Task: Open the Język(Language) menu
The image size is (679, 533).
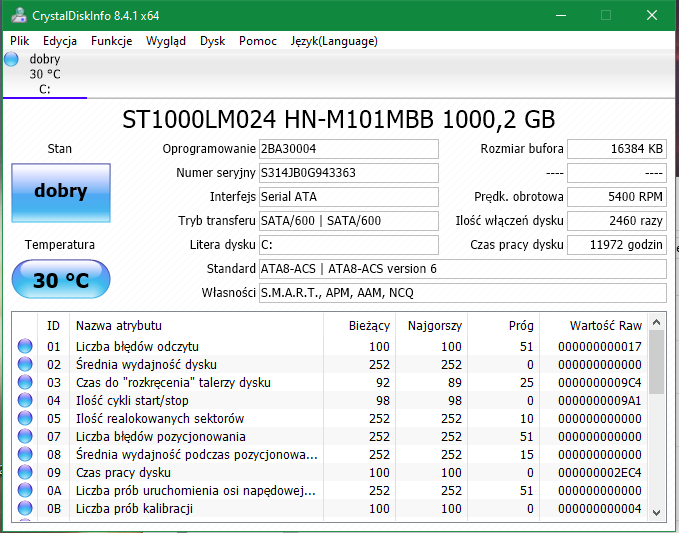Action: [x=334, y=41]
